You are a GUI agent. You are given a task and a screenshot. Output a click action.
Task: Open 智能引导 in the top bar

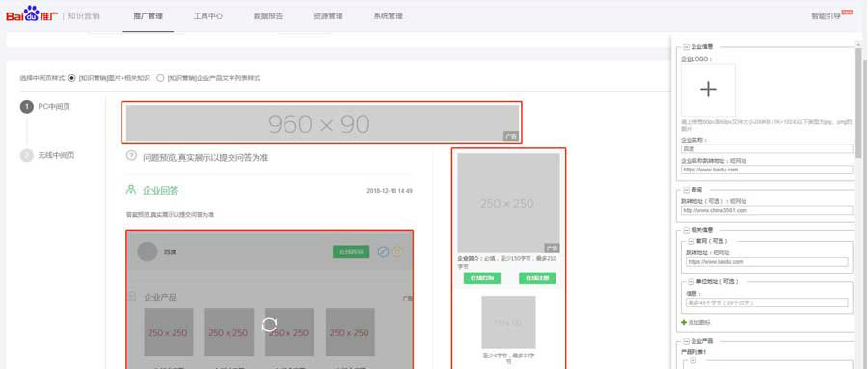pyautogui.click(x=826, y=16)
